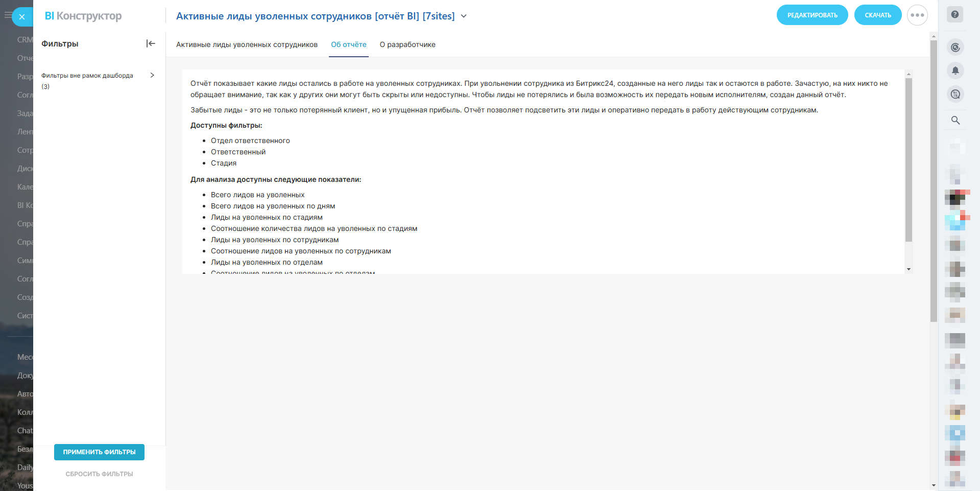Click the Доступны фильтры: heading
The height and width of the screenshot is (491, 980).
click(x=226, y=125)
